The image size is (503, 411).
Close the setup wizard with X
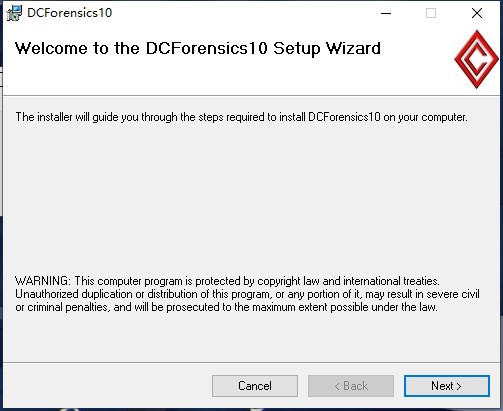(477, 13)
